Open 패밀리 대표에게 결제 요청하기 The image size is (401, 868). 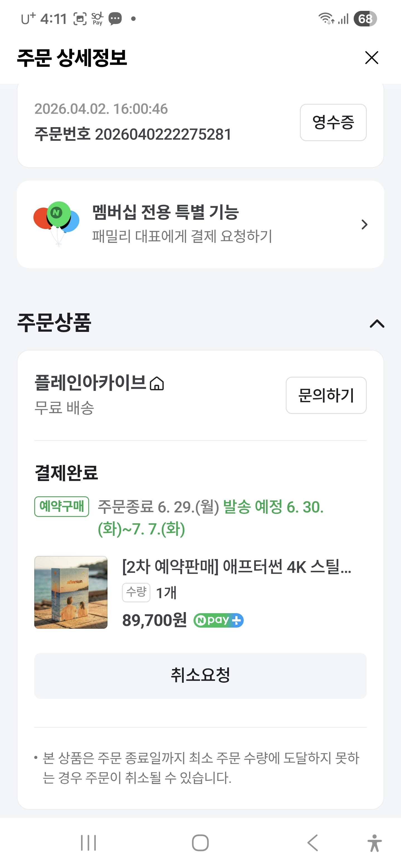[x=182, y=236]
